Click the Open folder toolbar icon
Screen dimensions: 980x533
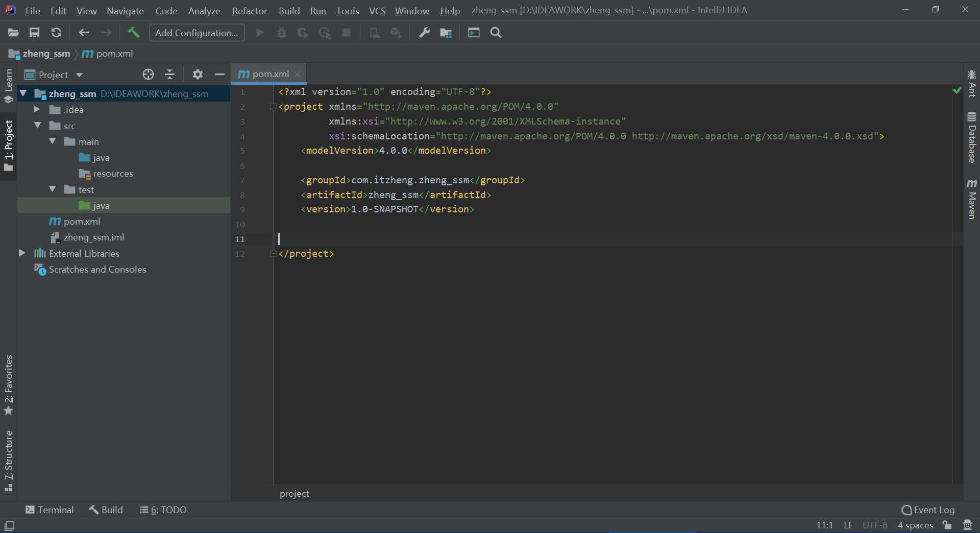(x=13, y=33)
